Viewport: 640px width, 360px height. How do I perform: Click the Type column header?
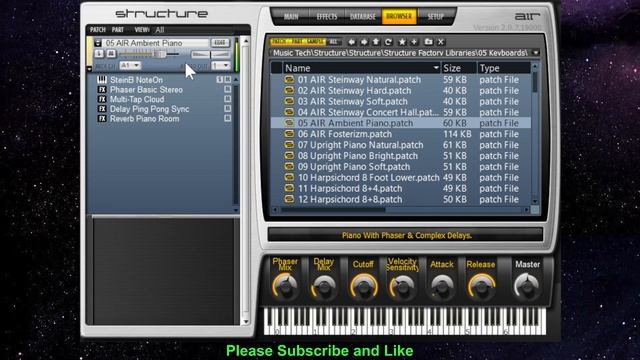pyautogui.click(x=504, y=68)
